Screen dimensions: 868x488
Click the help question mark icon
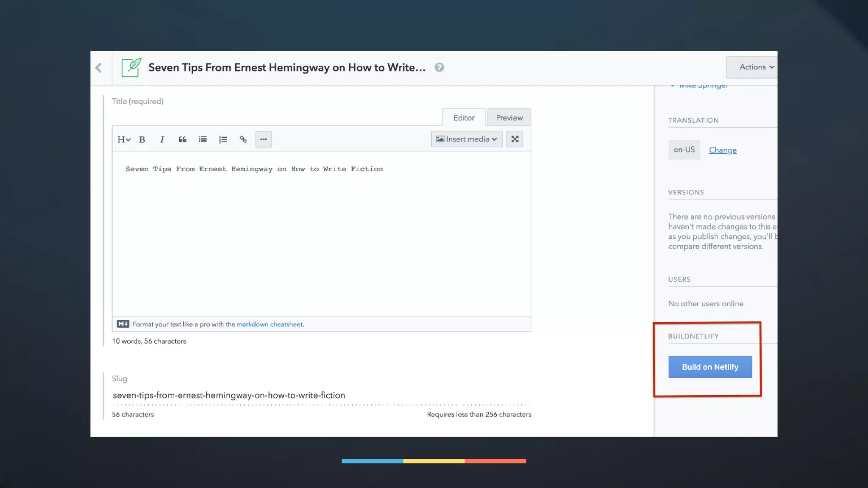click(x=439, y=67)
